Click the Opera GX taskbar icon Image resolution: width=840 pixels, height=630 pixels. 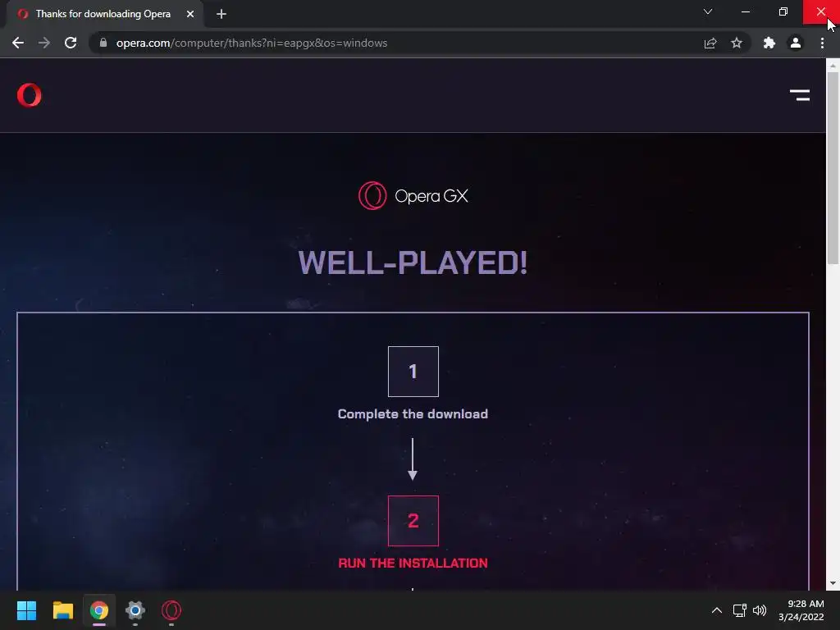pyautogui.click(x=171, y=610)
